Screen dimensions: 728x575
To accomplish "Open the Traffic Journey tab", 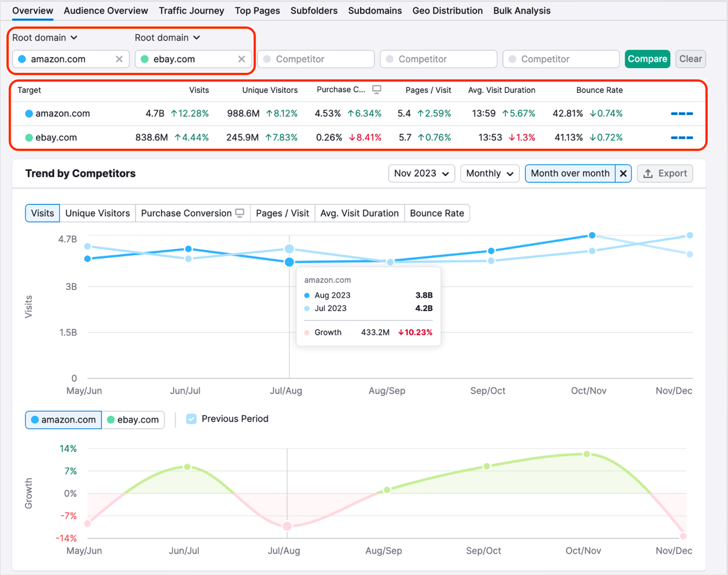I will (191, 10).
